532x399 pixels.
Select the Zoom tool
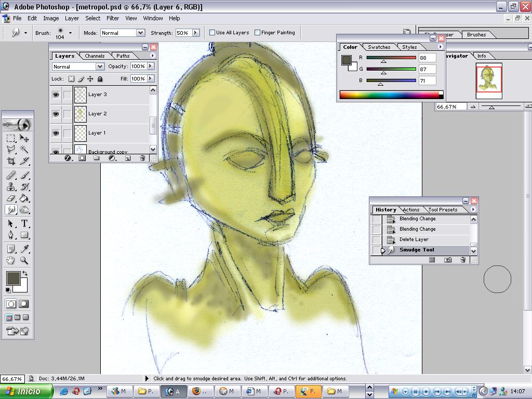tap(24, 261)
